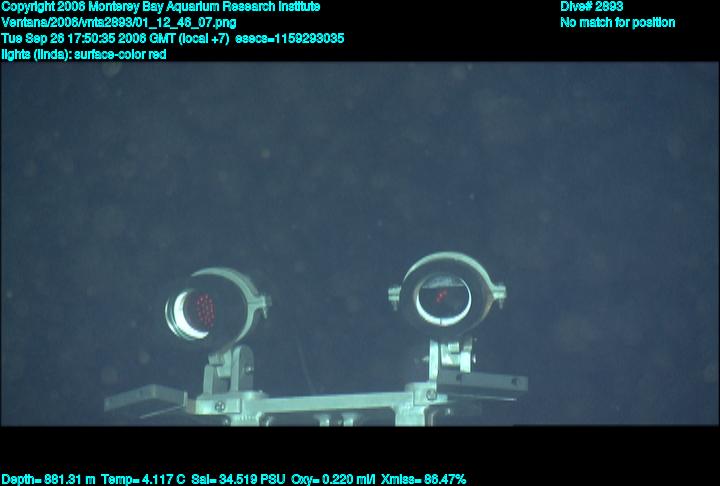This screenshot has height=486, width=720.
Task: Click the No match for position text
Action: (618, 23)
